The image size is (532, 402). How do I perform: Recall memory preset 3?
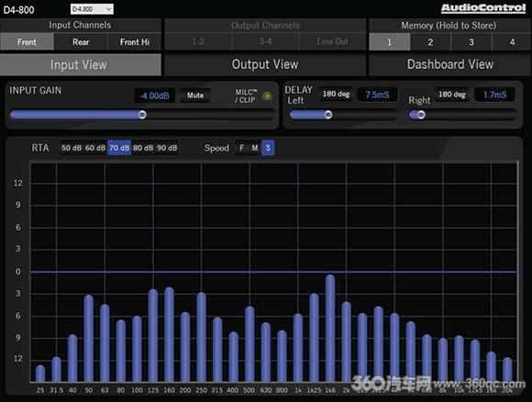coord(471,42)
